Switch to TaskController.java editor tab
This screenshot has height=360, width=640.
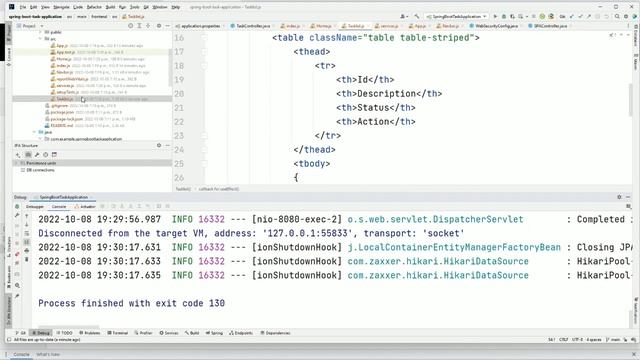[253, 26]
